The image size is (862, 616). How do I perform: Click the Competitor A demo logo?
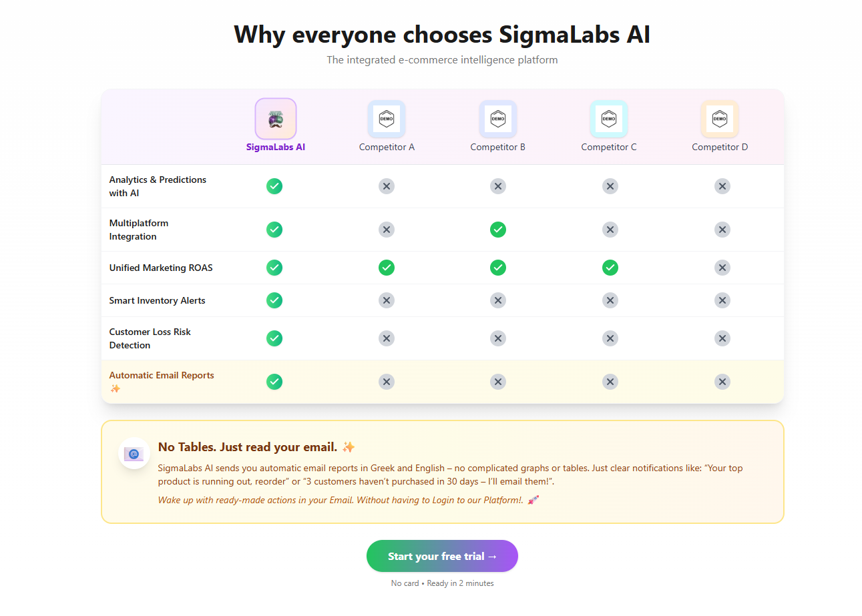coord(387,119)
